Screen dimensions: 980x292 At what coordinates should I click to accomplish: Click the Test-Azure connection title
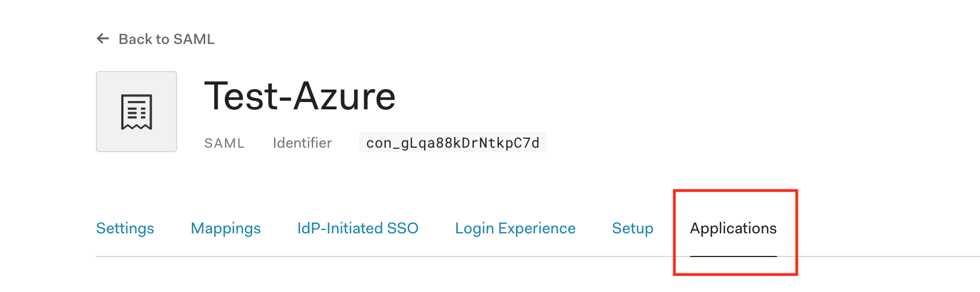(x=300, y=96)
